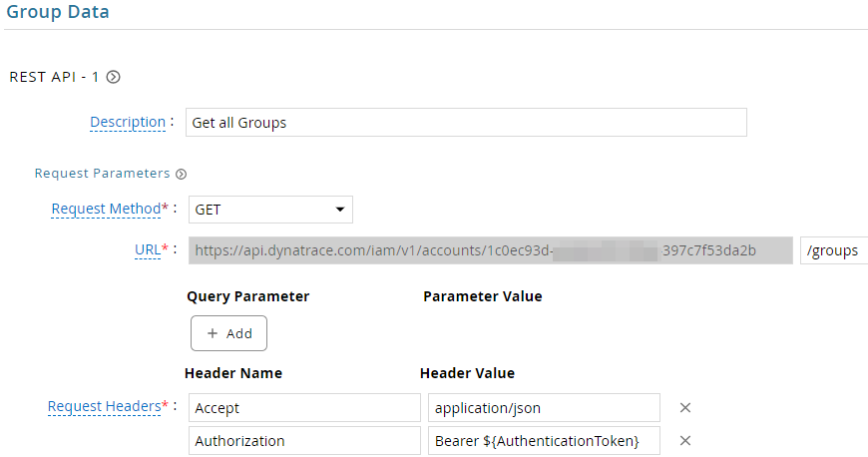Remove the Accept header row
868x457 pixels.
pos(684,408)
